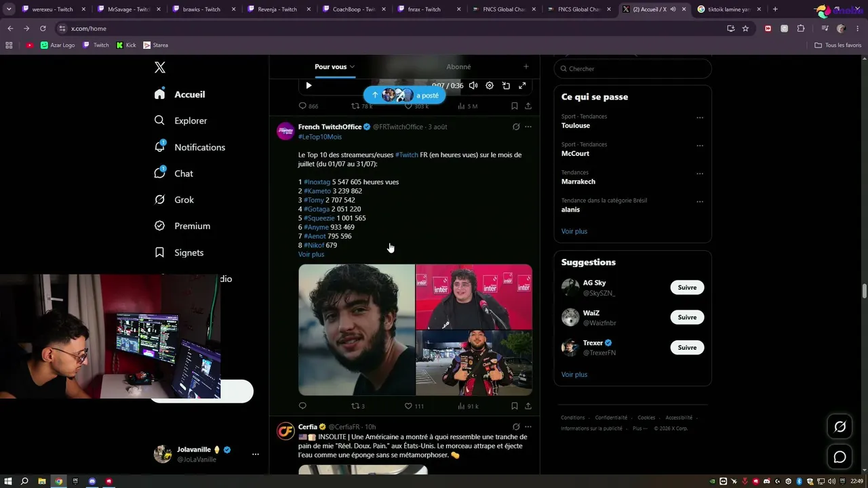Viewport: 868px width, 488px height.
Task: Open the large left photo in TwitchOffice post
Action: (357, 329)
